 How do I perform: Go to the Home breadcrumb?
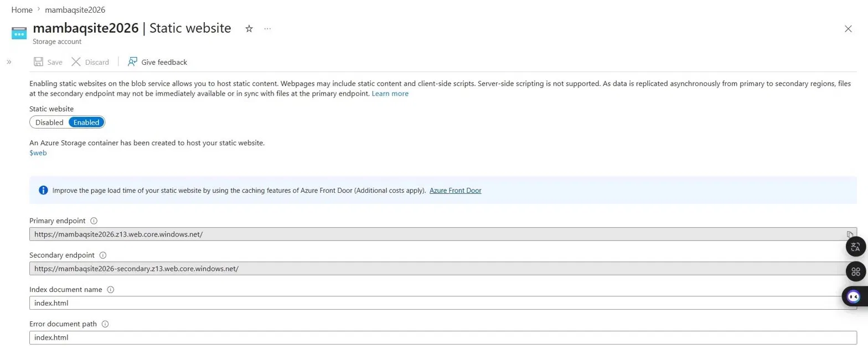tap(22, 10)
